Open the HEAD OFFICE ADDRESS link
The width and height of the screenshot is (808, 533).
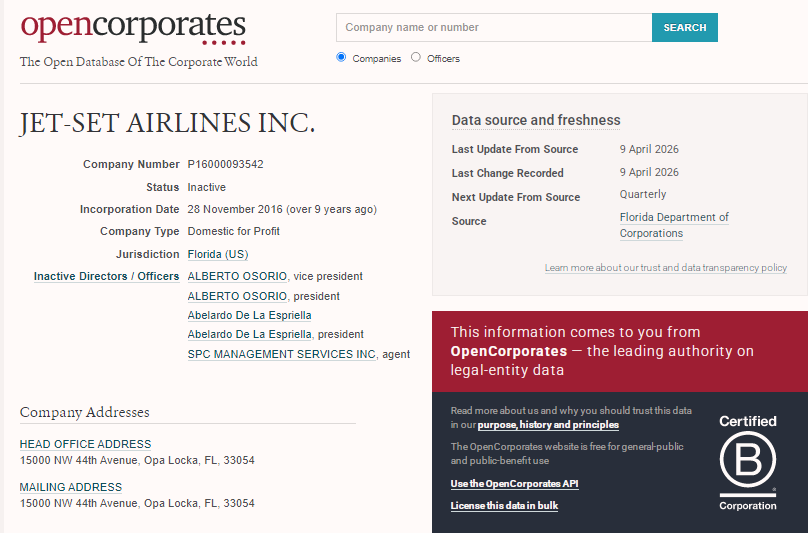[86, 444]
